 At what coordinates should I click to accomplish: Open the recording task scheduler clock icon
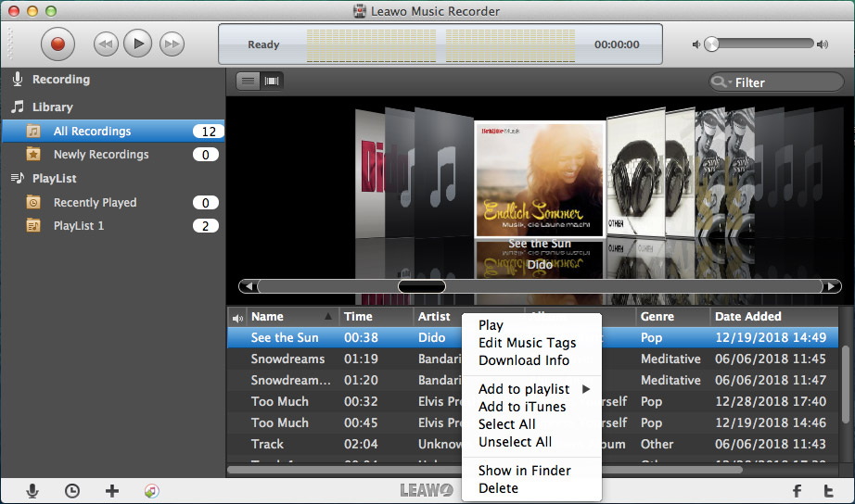pos(72,491)
